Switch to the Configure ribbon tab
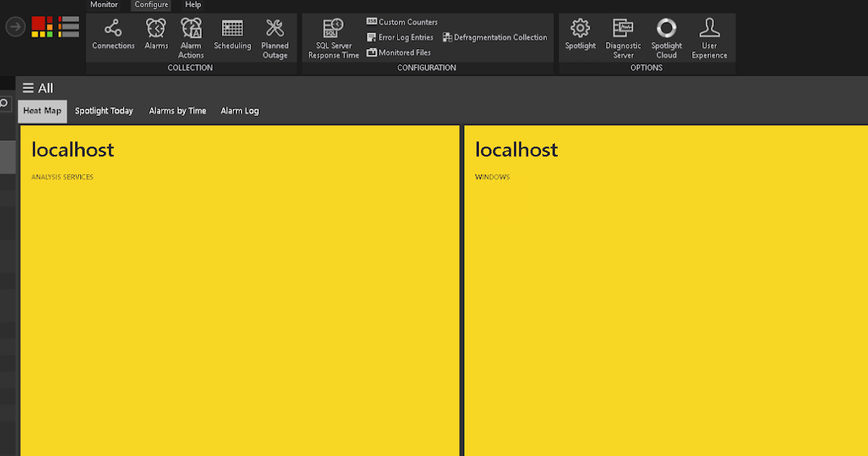868x456 pixels. [x=150, y=4]
